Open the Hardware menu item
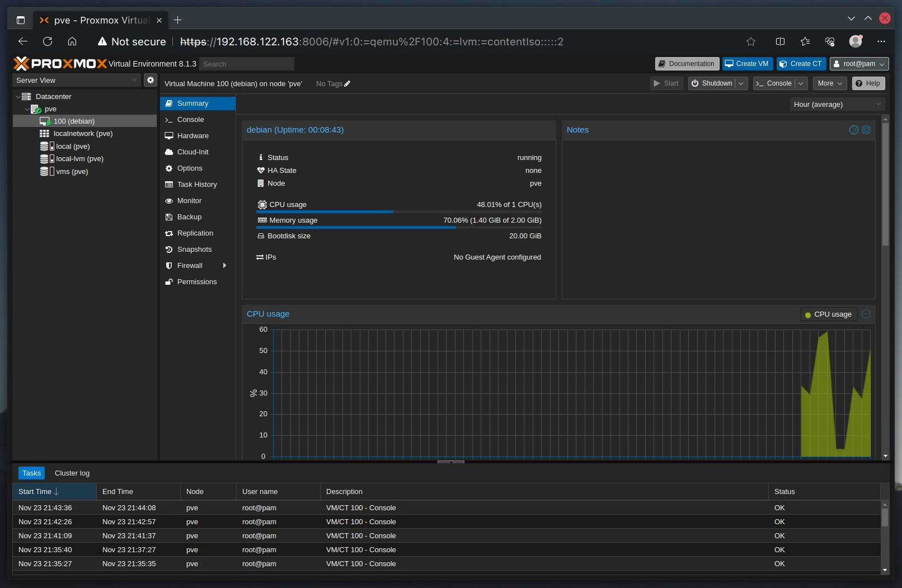Image resolution: width=902 pixels, height=588 pixels. click(198, 136)
